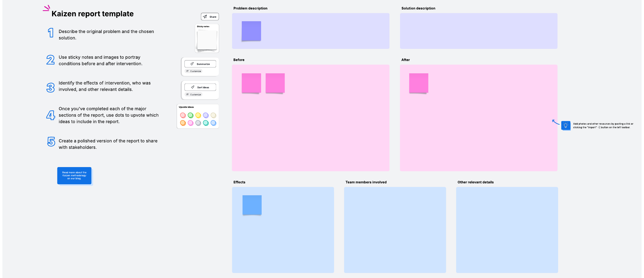The height and width of the screenshot is (278, 644).
Task: Pick the blue upvote dot
Action: tap(213, 123)
